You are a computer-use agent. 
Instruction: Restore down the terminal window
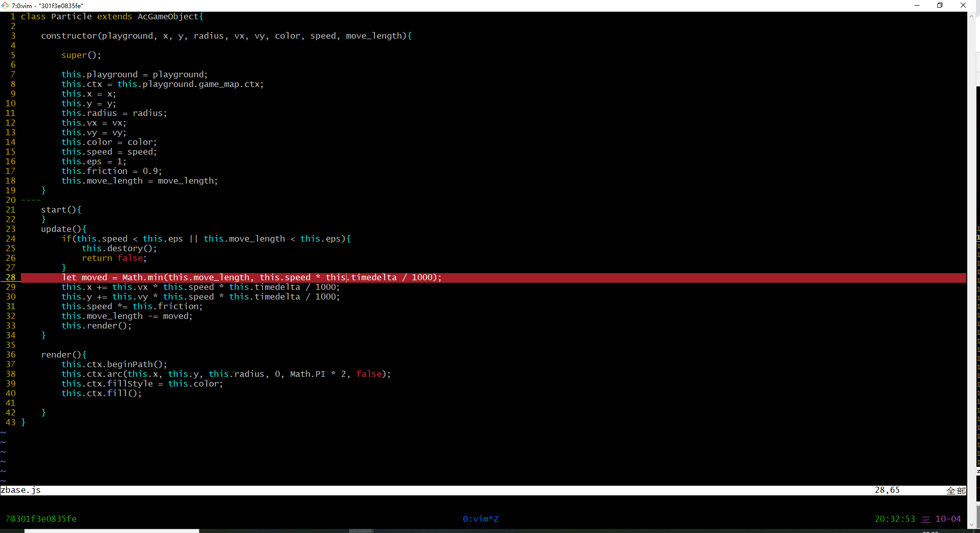pos(940,6)
